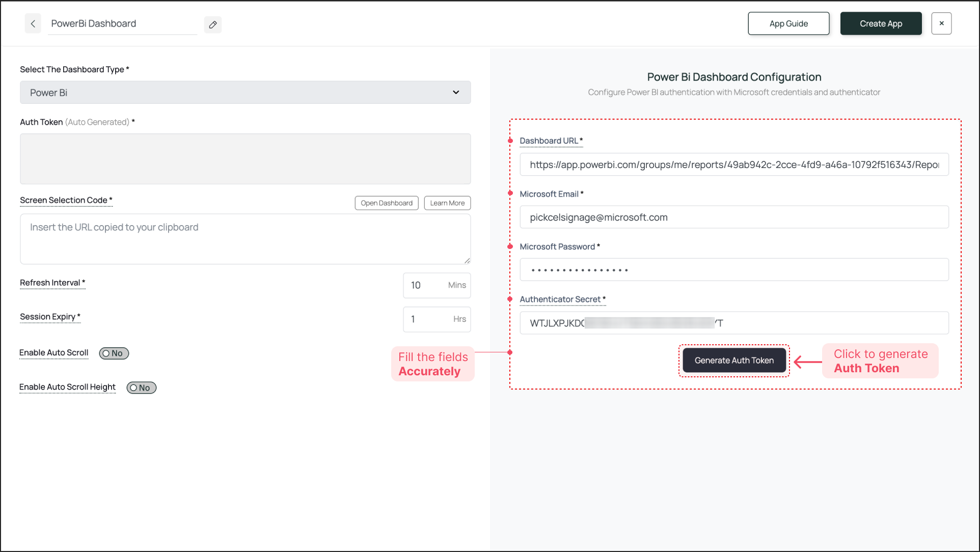Click the Auth Token auto-generated box
The height and width of the screenshot is (552, 980).
[244, 159]
